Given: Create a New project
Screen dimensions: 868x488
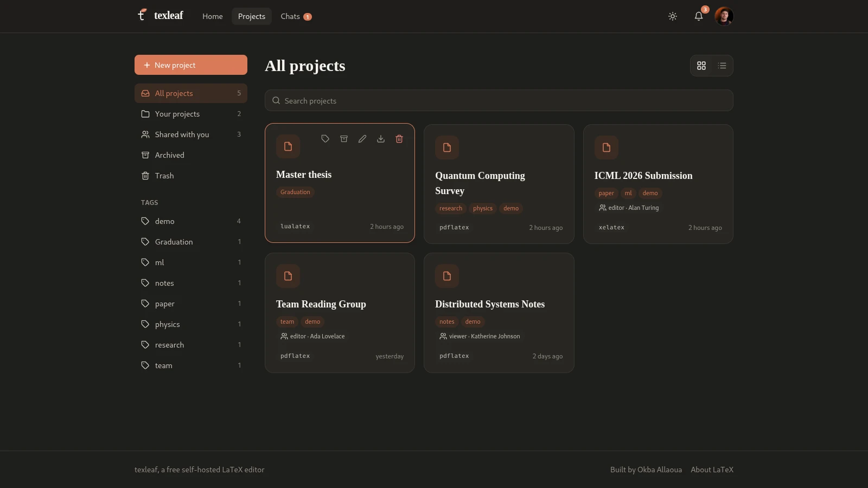Looking at the screenshot, I should (191, 65).
